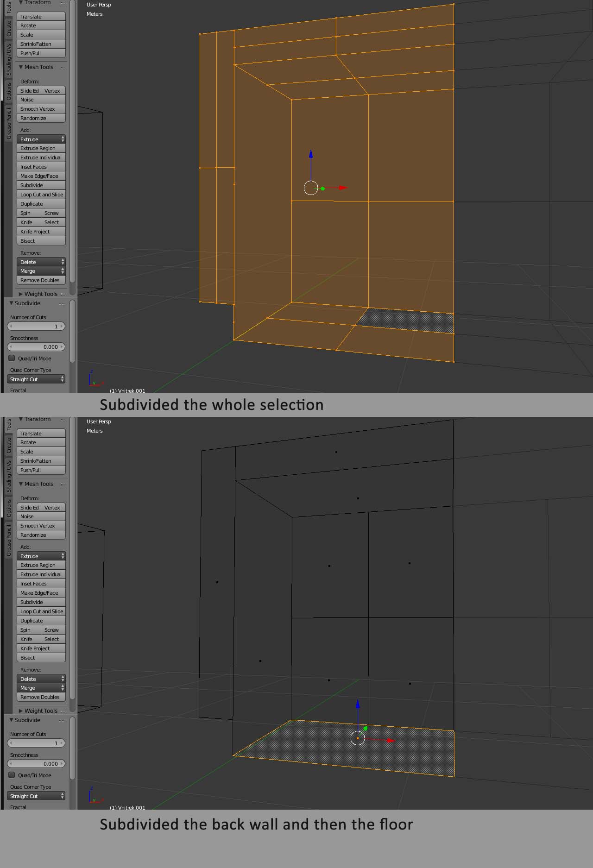Click white manipulator center circle in upper viewport
Image resolution: width=593 pixels, height=868 pixels.
311,188
